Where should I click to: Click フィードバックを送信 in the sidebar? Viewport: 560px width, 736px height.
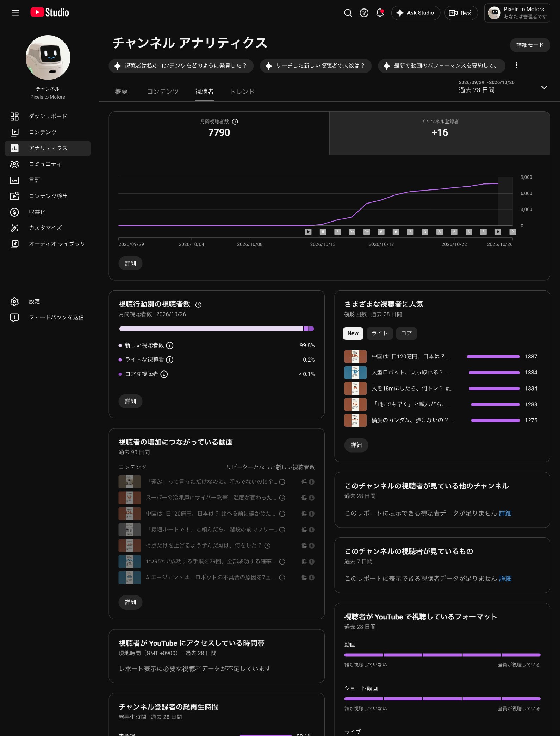48,317
